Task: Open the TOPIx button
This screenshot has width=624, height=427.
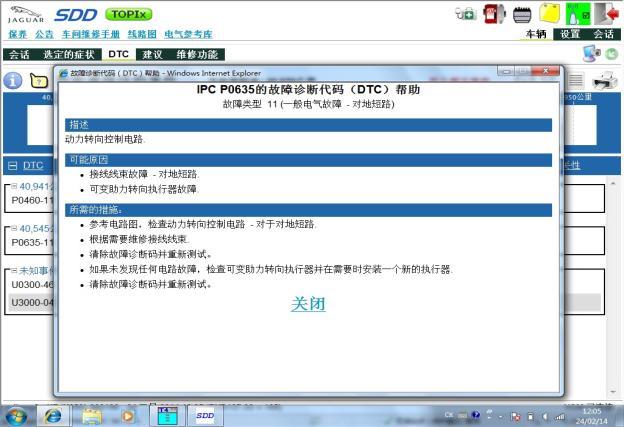Action: tap(129, 15)
